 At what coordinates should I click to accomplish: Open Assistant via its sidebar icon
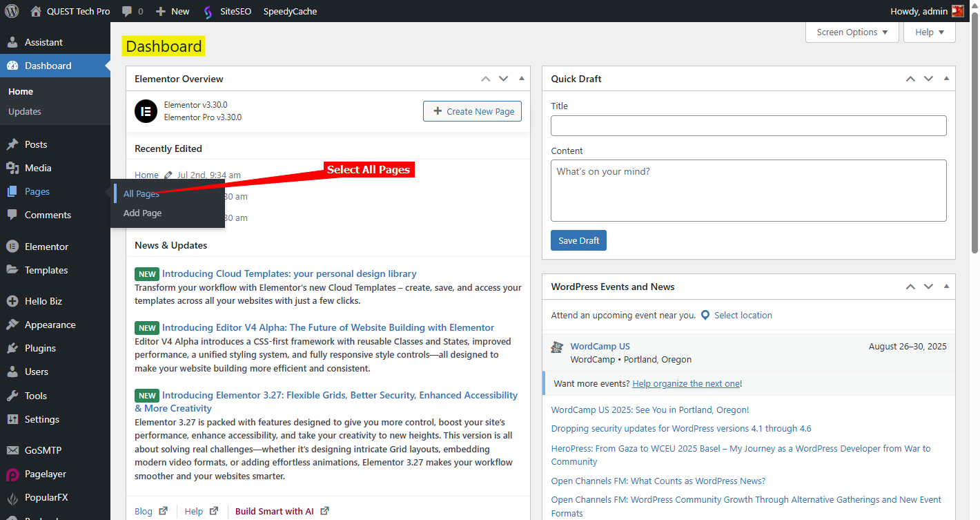(12, 42)
